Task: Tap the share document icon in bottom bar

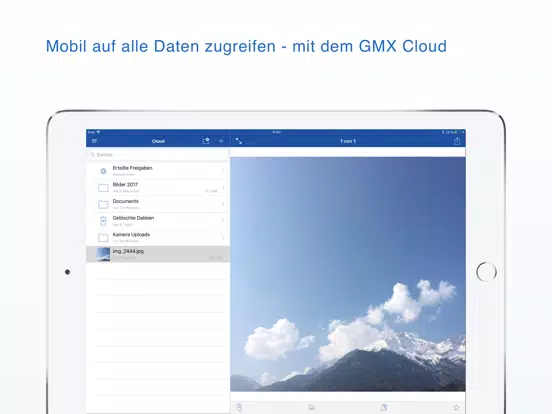Action: pyautogui.click(x=384, y=407)
